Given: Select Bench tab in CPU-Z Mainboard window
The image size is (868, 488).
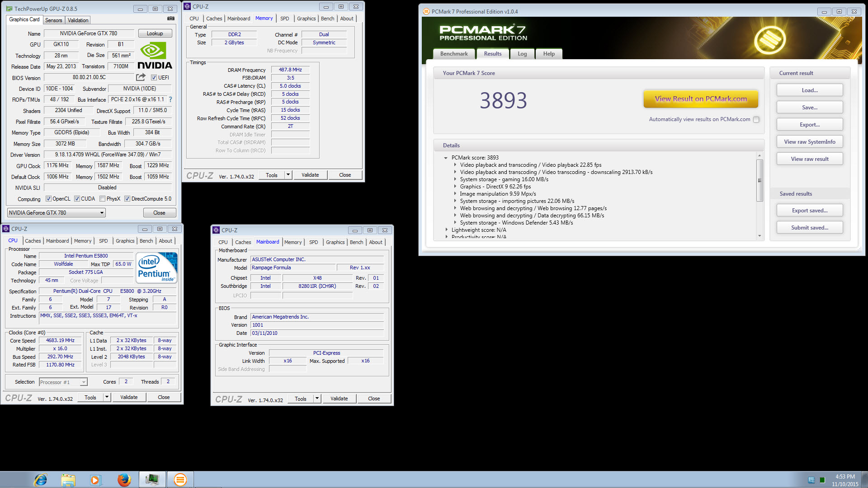Looking at the screenshot, I should click(356, 242).
